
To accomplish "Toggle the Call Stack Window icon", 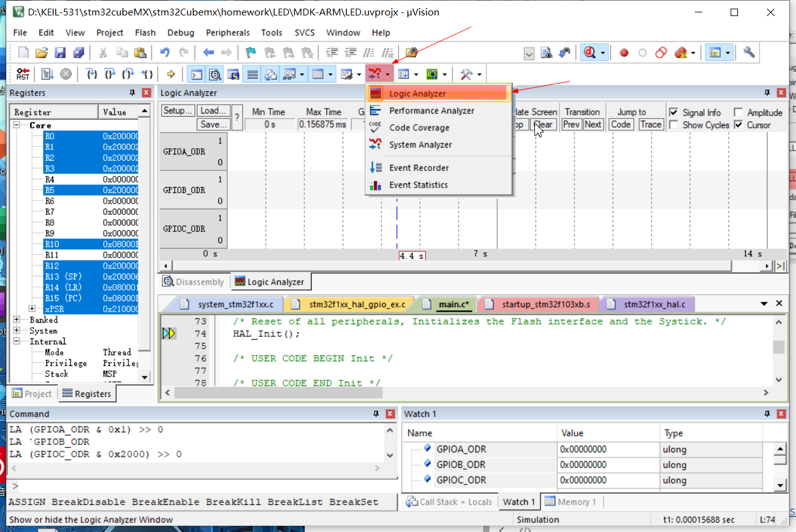I will tap(270, 75).
